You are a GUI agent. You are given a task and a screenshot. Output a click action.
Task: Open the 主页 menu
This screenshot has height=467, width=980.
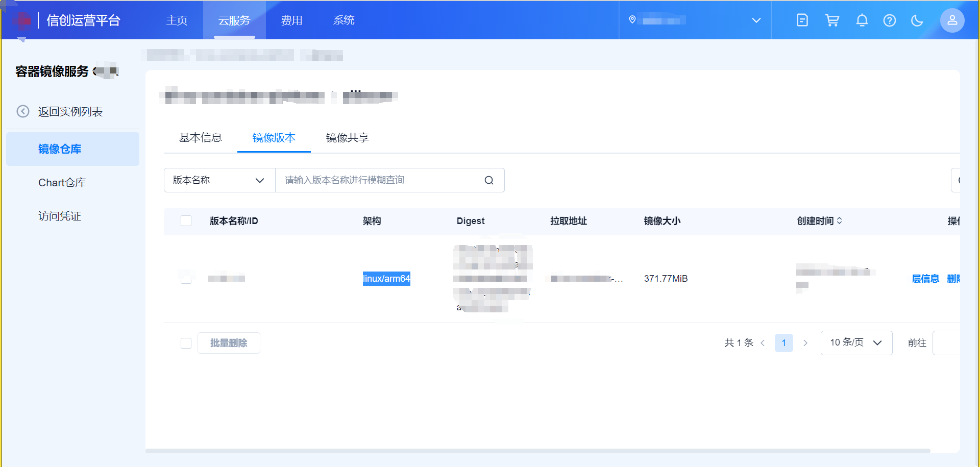[x=177, y=20]
